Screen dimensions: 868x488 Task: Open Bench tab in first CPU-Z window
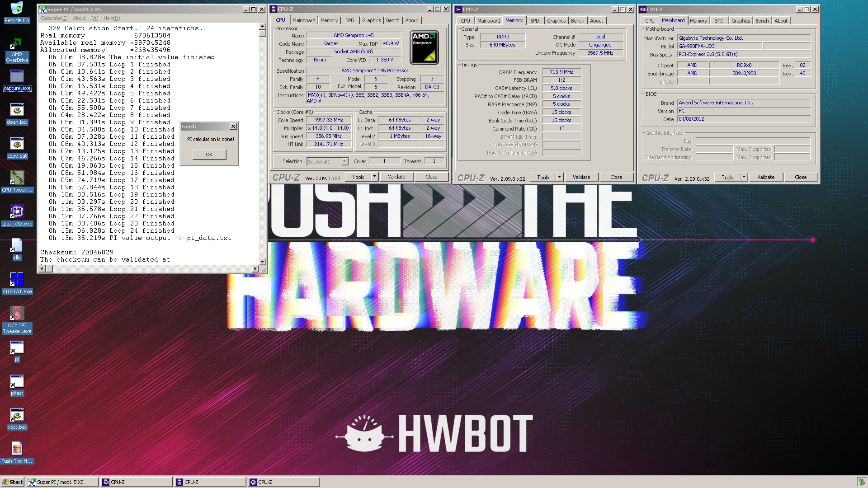[392, 20]
